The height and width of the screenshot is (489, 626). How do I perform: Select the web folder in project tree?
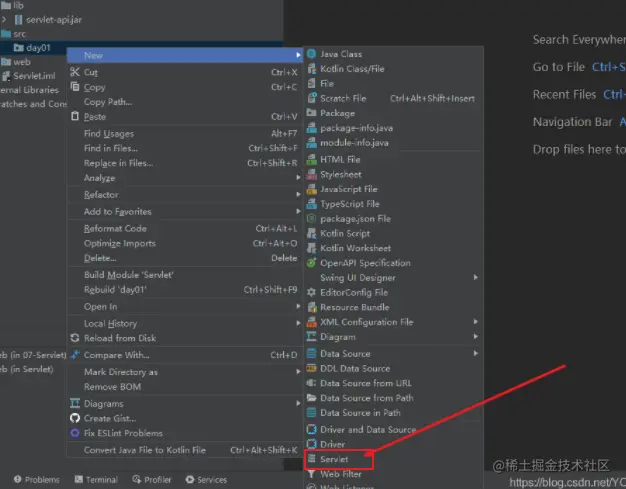(16, 62)
